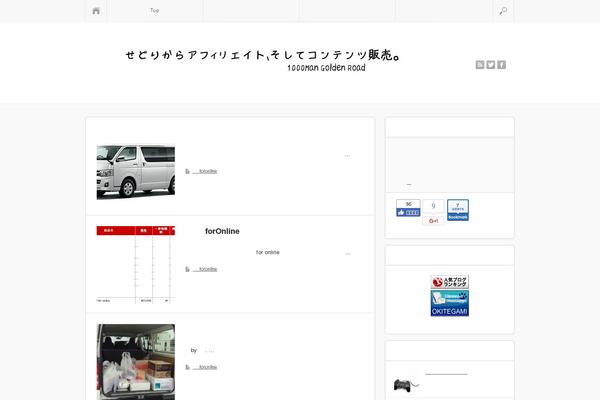Click category link under van post
The width and height of the screenshot is (600, 400).
(x=205, y=171)
